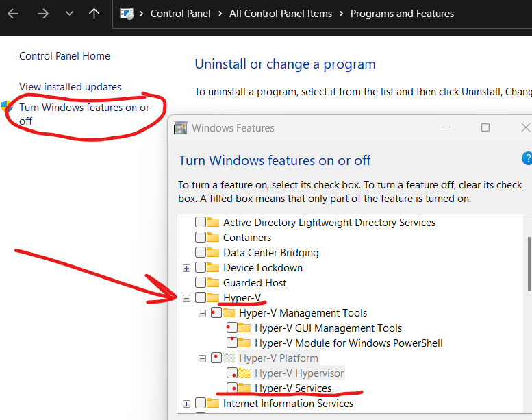Check Hyper-V Module for Windows PowerShell box
This screenshot has height=420, width=532.
click(232, 343)
